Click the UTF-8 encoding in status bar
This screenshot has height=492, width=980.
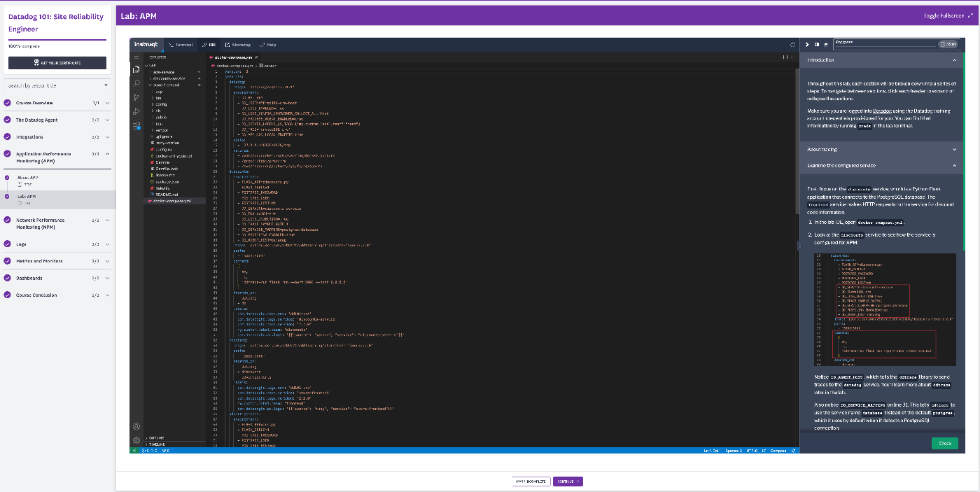coord(750,450)
